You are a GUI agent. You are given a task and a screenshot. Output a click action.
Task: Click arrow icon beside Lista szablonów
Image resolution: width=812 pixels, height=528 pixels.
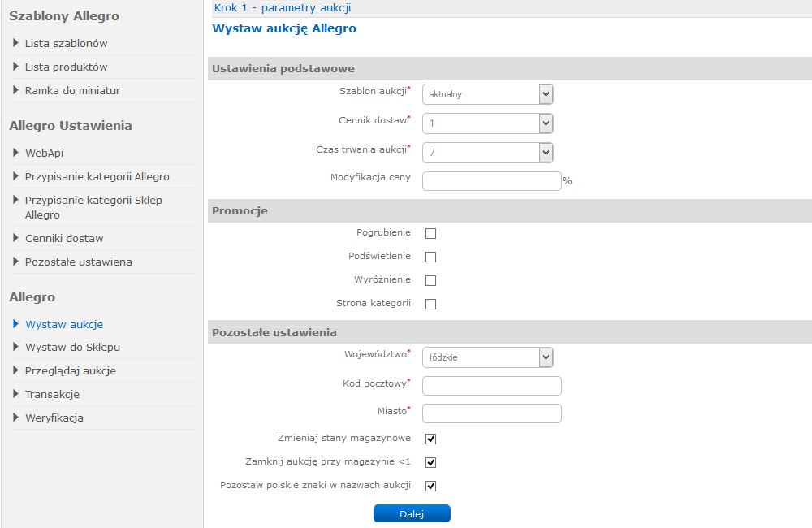[15, 43]
